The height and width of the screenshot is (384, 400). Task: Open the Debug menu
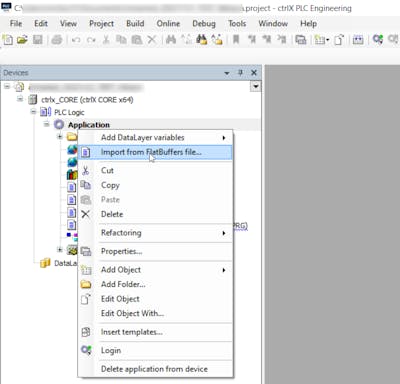pos(204,24)
